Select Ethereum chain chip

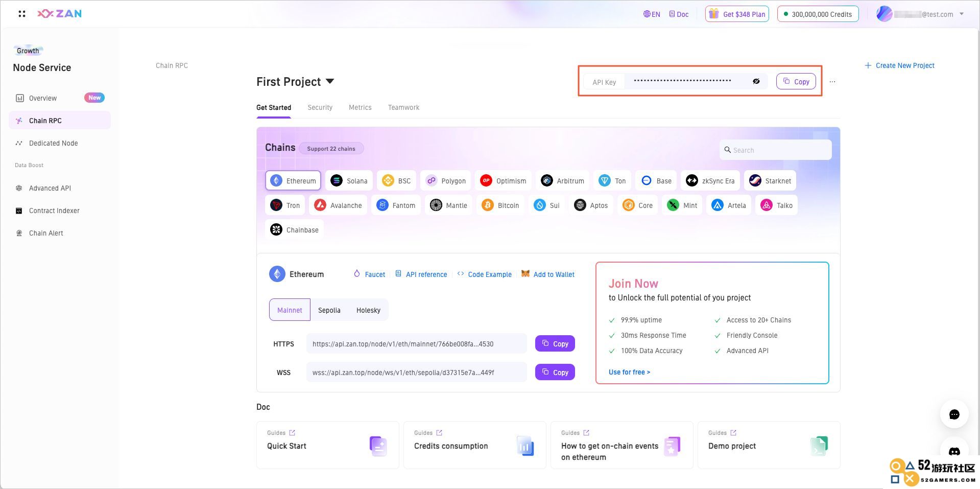click(x=293, y=180)
